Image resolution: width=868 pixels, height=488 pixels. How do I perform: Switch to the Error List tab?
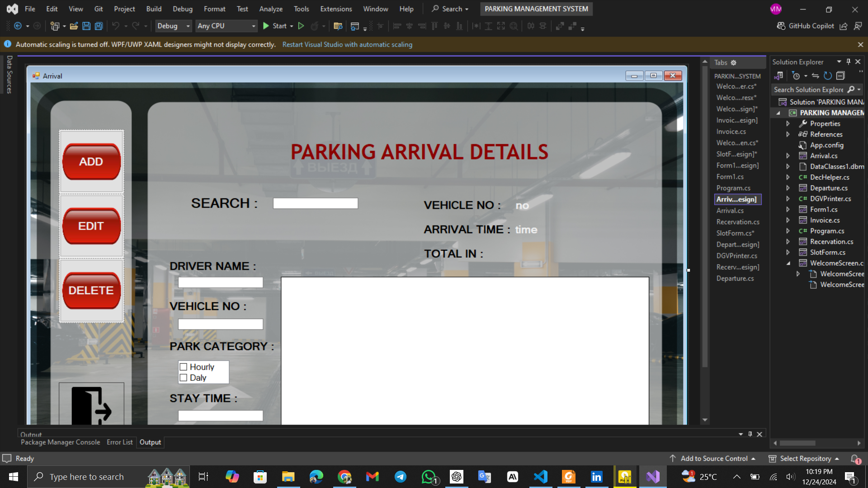[119, 442]
